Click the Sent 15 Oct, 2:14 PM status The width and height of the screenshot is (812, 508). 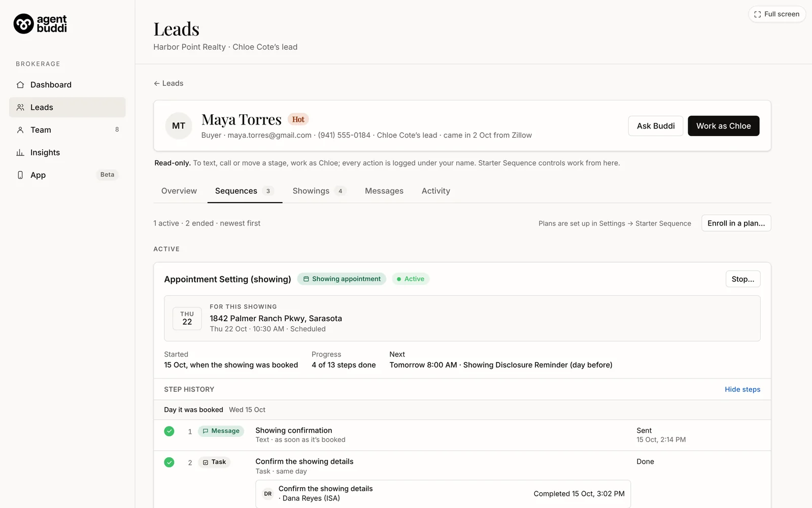[x=661, y=435]
